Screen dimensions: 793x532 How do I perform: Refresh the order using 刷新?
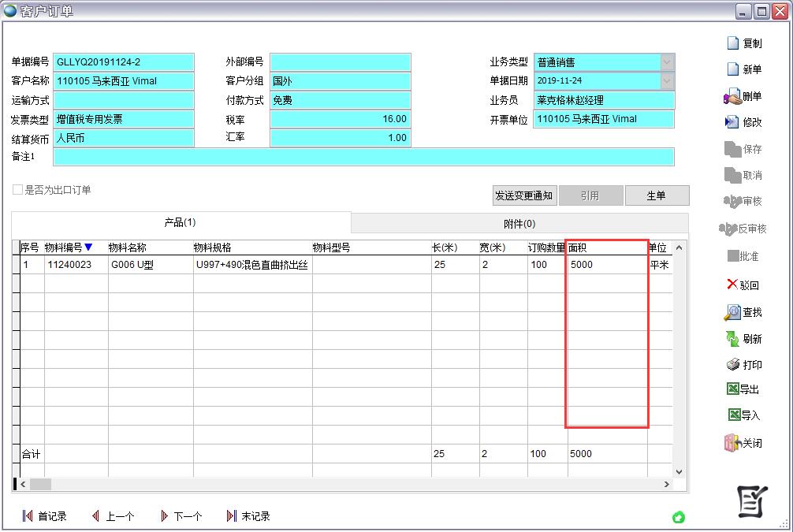tap(732, 339)
